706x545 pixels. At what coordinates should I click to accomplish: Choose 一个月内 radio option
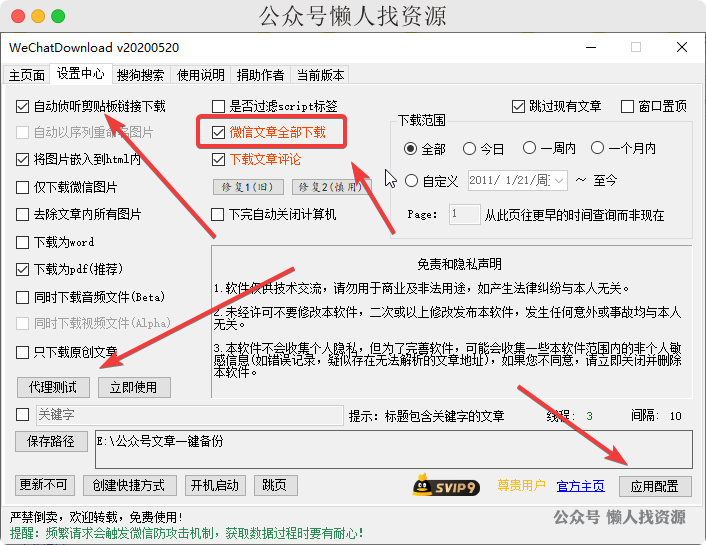pos(597,148)
